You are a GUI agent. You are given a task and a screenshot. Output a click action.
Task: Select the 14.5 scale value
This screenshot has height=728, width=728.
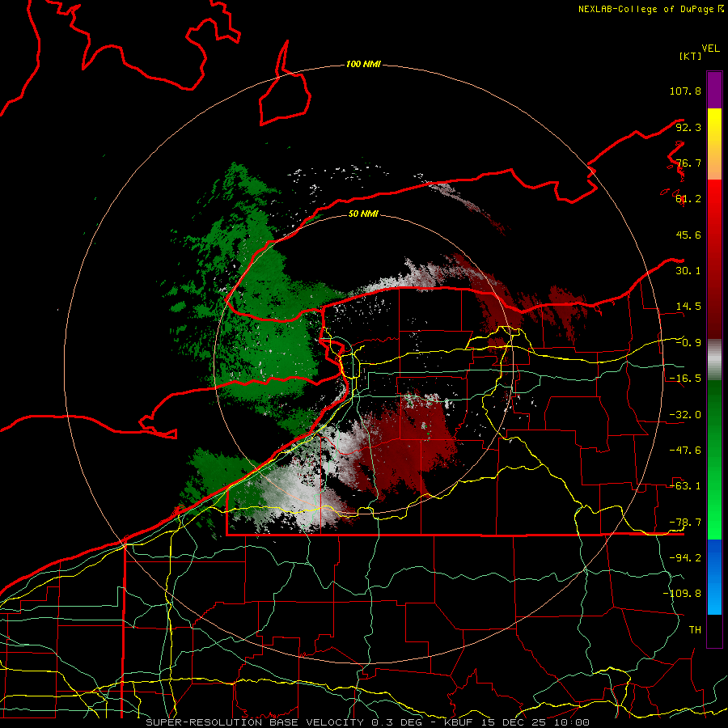[688, 307]
